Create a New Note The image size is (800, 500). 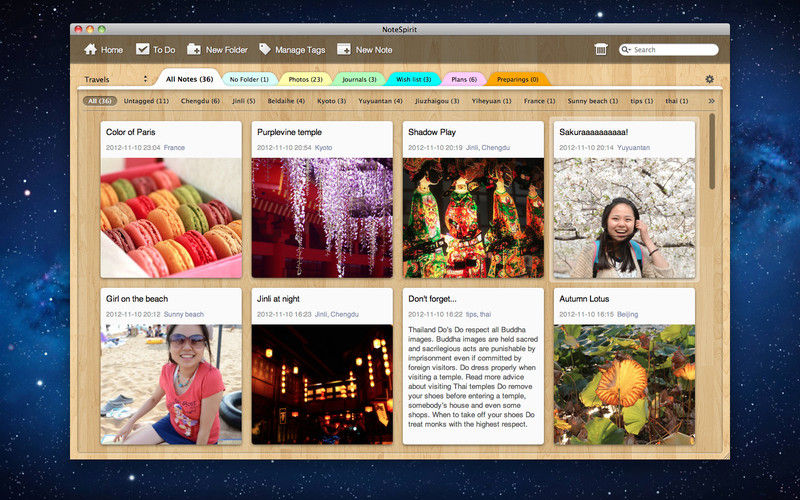click(364, 49)
